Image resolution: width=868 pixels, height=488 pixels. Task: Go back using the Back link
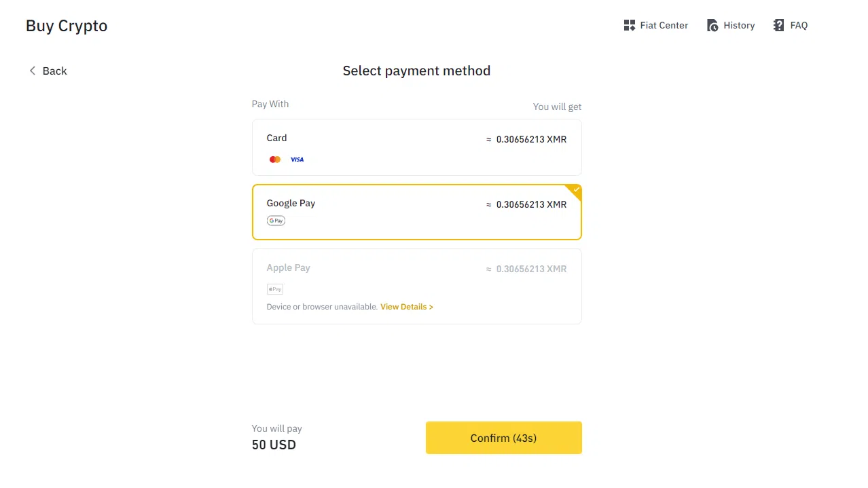coord(54,71)
